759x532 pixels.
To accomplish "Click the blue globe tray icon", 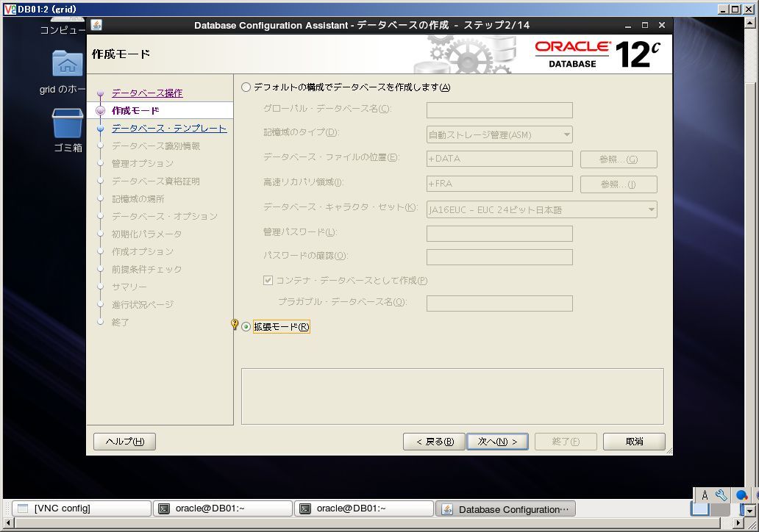I will tap(741, 495).
